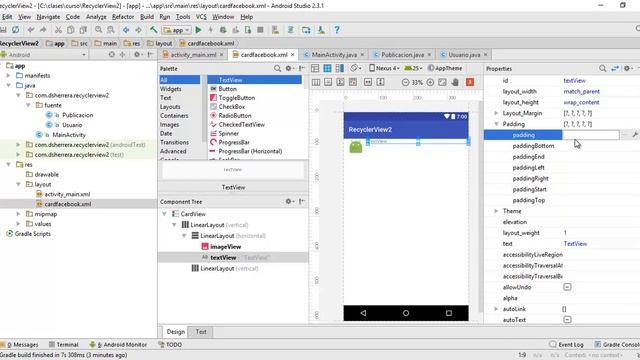
Task: Open the Component Tree gear settings
Action: (x=289, y=201)
